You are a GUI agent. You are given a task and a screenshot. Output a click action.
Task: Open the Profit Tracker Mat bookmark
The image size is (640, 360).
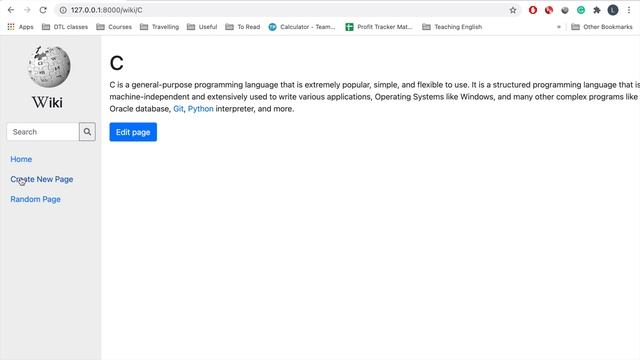[379, 27]
